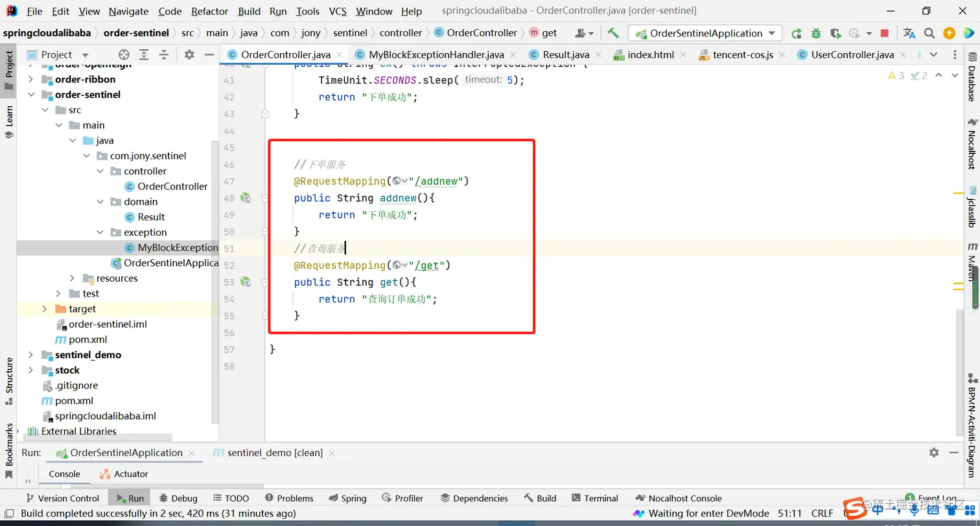Image resolution: width=980 pixels, height=526 pixels.
Task: Switch to the Actuator tab in Run panel
Action: click(x=124, y=474)
